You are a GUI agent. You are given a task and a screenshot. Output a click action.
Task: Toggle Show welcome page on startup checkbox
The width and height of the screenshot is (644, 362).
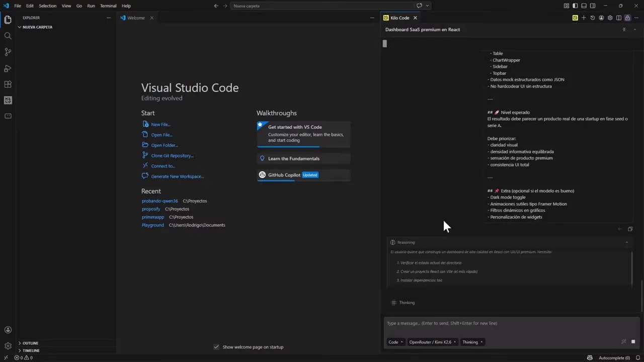coord(216,347)
